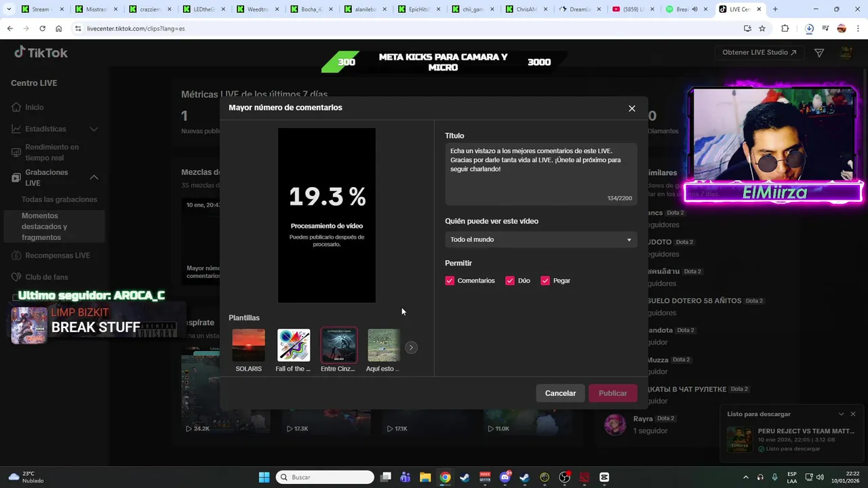Open a new browser tab

click(x=775, y=9)
